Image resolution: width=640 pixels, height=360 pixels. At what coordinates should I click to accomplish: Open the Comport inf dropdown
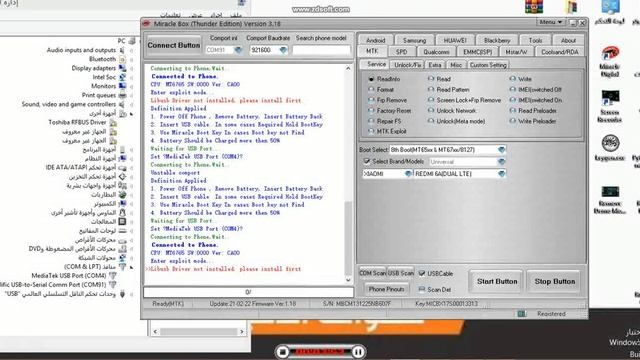click(238, 50)
